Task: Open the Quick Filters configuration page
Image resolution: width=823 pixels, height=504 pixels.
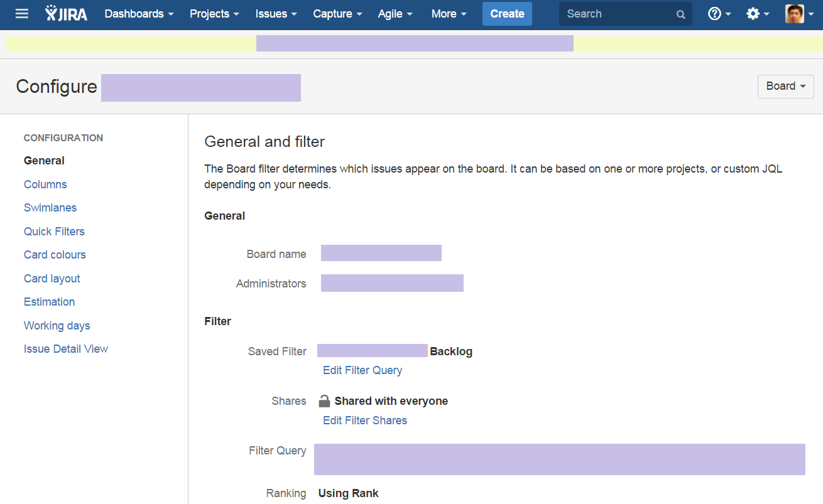Action: (54, 232)
